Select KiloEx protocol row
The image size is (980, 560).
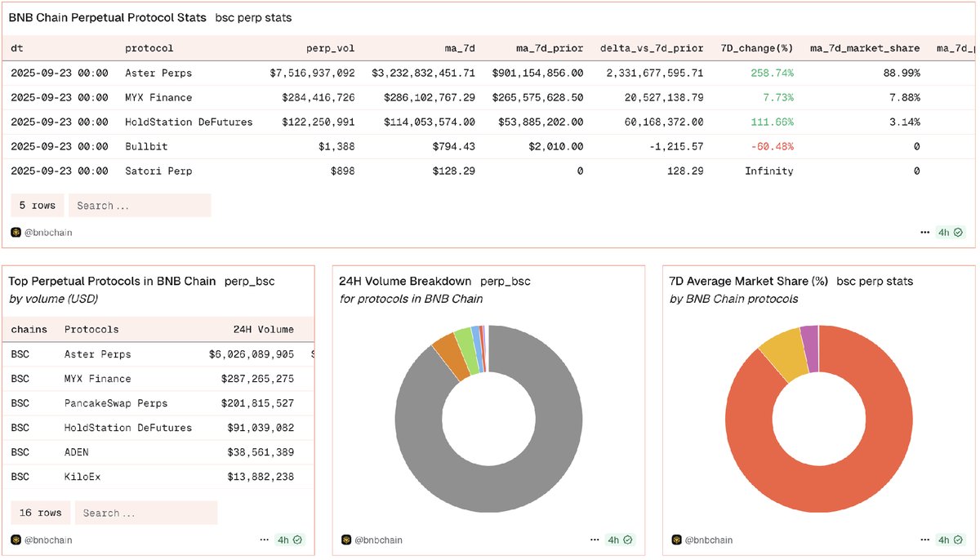tap(158, 477)
